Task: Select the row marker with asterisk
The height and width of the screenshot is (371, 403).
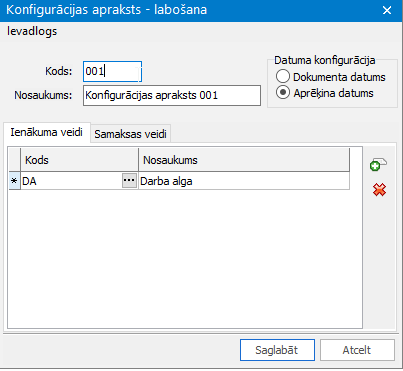Action: (x=14, y=181)
